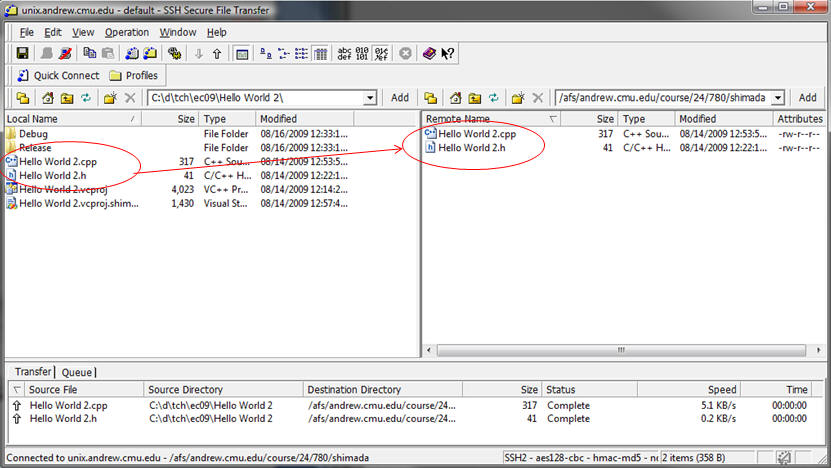Open the Settings icon in toolbar
Screen dimensions: 831x468
pos(174,53)
